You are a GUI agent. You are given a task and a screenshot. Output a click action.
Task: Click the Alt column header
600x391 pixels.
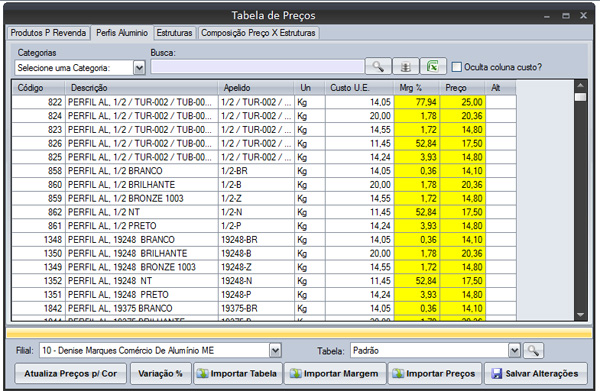point(501,88)
